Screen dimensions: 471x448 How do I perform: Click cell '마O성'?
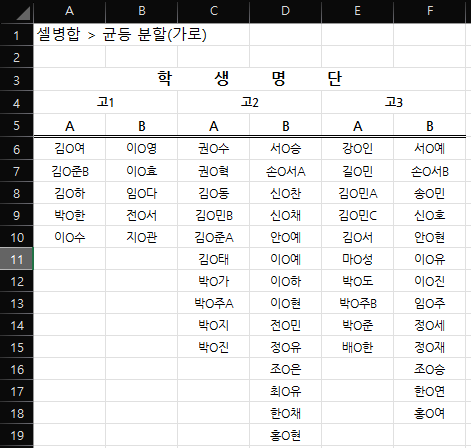tap(358, 259)
